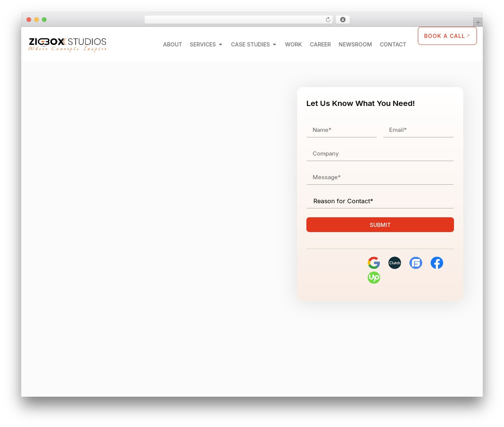Expand the Services menu arrow
This screenshot has width=504, height=427.
pyautogui.click(x=220, y=45)
